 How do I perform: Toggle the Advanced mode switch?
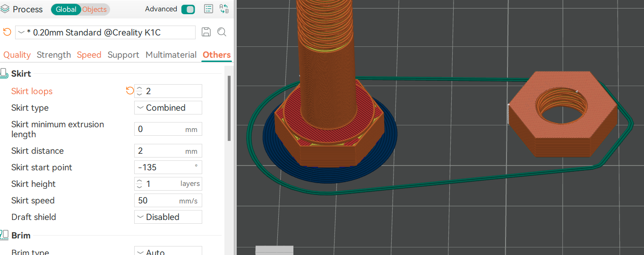[188, 9]
